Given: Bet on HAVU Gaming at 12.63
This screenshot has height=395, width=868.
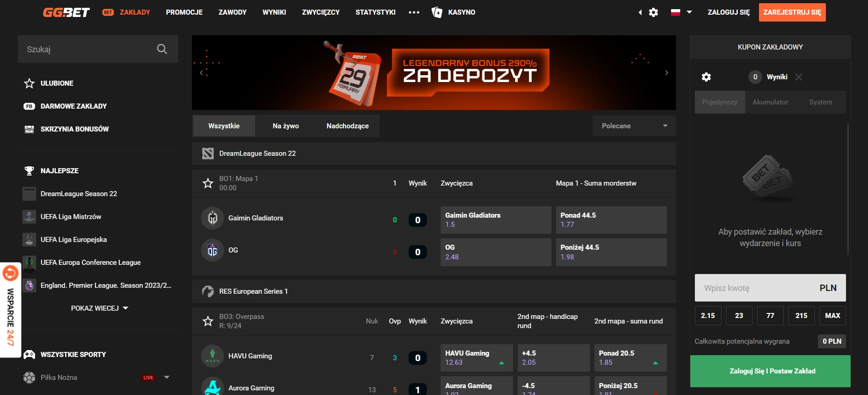Looking at the screenshot, I should (x=477, y=358).
